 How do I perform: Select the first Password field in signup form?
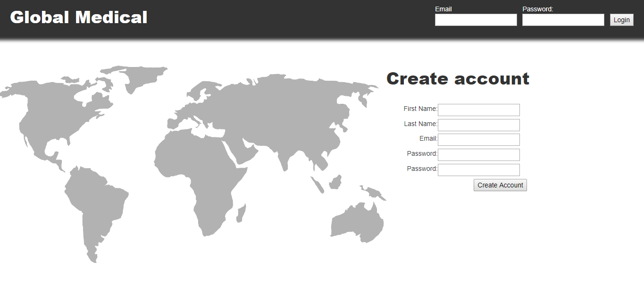point(478,155)
